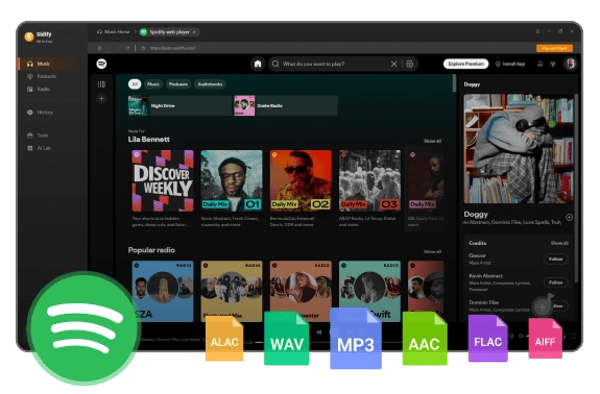Create playlist with plus icon in library

(101, 99)
